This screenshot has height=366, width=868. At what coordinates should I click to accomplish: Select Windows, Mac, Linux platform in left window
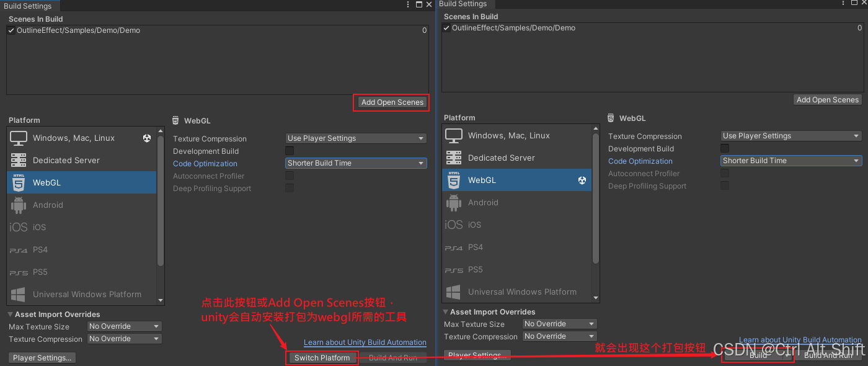pos(82,138)
